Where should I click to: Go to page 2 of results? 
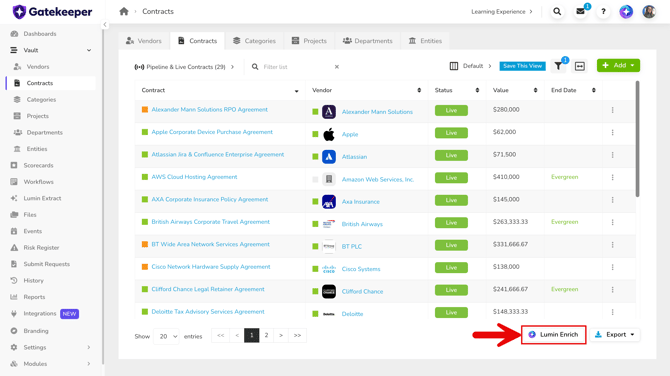click(266, 335)
